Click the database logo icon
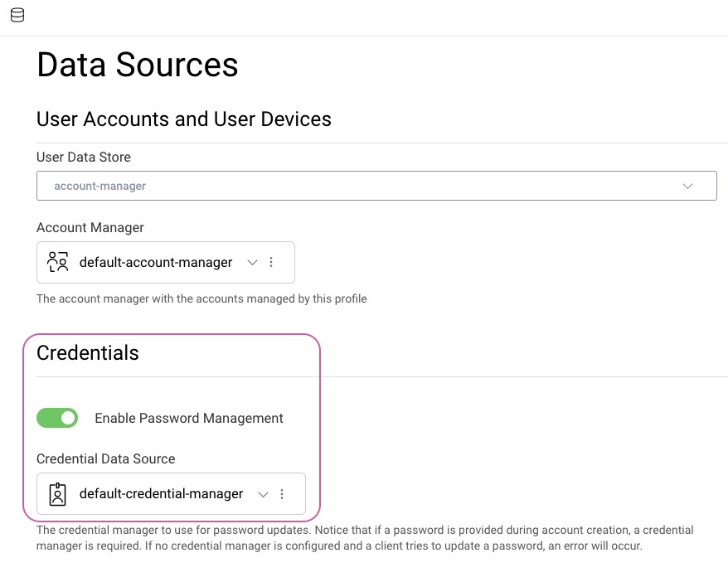Image resolution: width=728 pixels, height=582 pixels. point(17,14)
